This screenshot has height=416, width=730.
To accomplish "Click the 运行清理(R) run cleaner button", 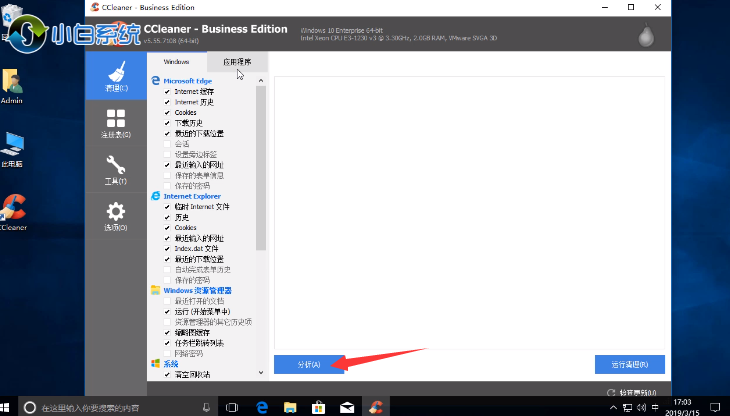I will (x=629, y=364).
